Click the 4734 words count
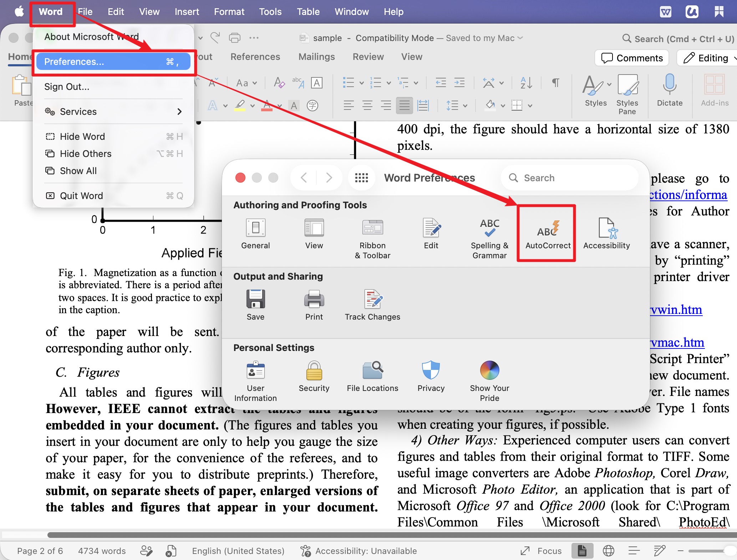Image resolution: width=737 pixels, height=560 pixels. [102, 551]
